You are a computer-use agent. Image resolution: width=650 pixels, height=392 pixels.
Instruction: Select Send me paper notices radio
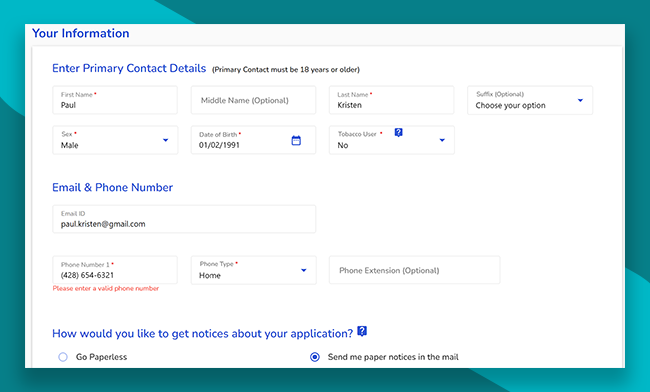pos(315,357)
